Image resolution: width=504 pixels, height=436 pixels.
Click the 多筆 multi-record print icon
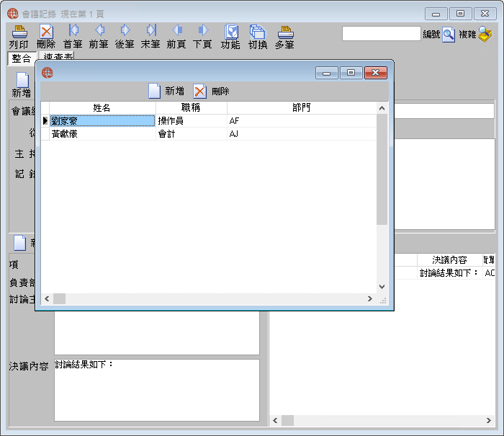(x=285, y=32)
